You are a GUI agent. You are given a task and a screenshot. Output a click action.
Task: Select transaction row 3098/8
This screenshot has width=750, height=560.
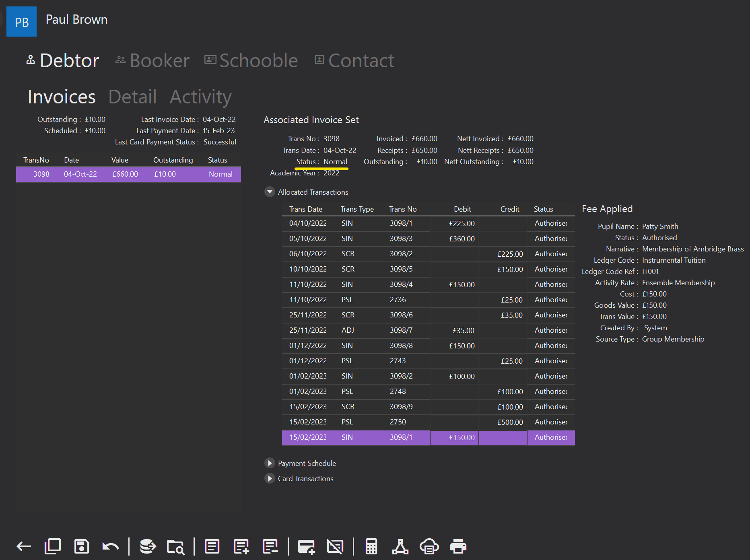coord(429,346)
